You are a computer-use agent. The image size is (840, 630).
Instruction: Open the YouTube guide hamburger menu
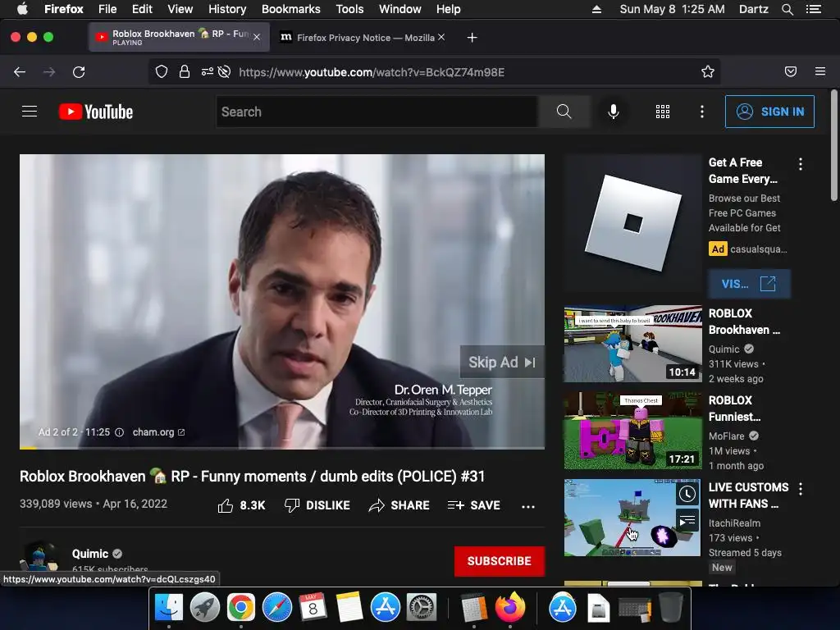coord(30,112)
